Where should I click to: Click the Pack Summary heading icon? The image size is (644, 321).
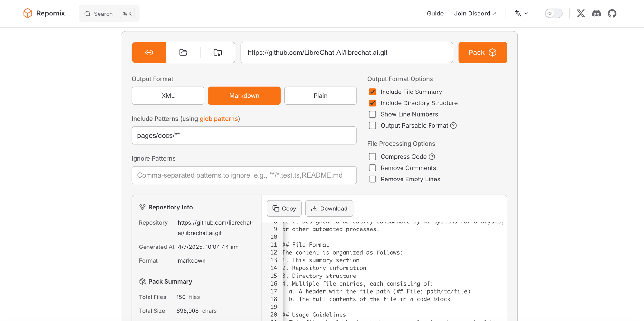coord(142,282)
